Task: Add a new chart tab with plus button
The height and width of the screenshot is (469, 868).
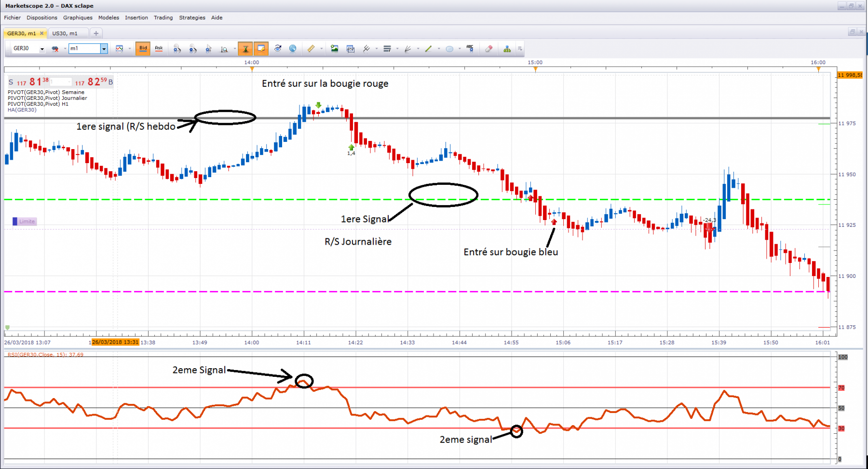Action: (x=96, y=33)
